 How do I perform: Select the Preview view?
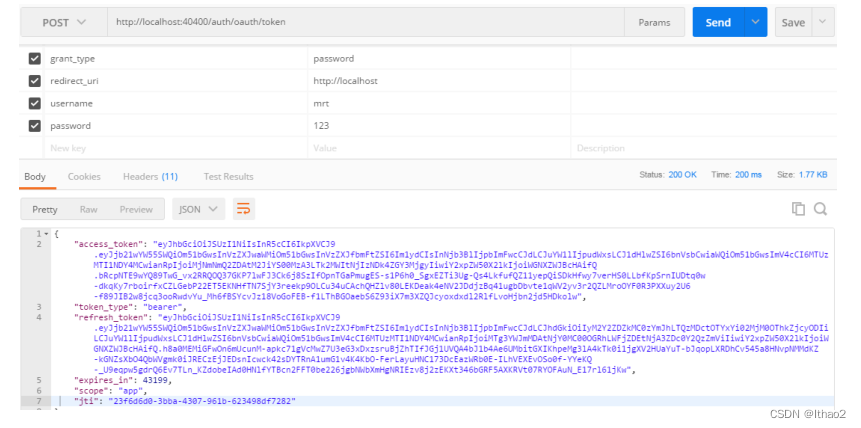136,209
